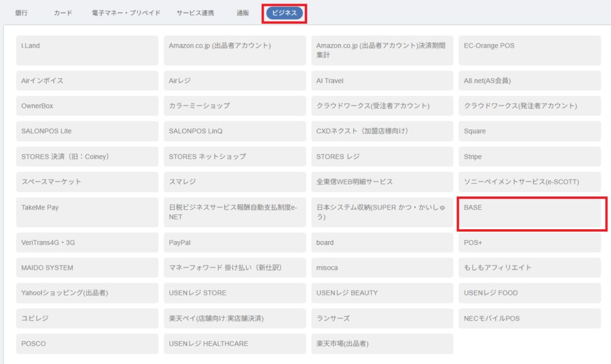The height and width of the screenshot is (364, 611).
Task: Select A8.net(AS会員)
Action: tap(530, 81)
